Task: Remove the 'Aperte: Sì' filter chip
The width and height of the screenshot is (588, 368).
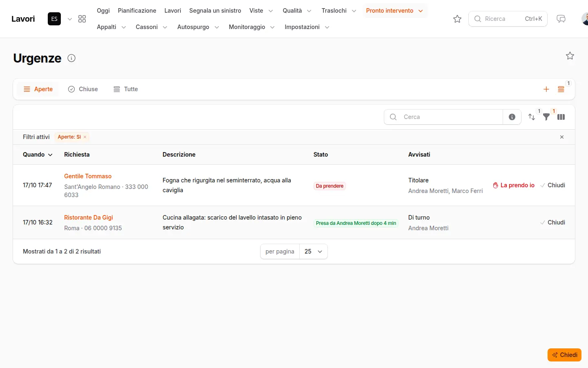Action: (85, 137)
